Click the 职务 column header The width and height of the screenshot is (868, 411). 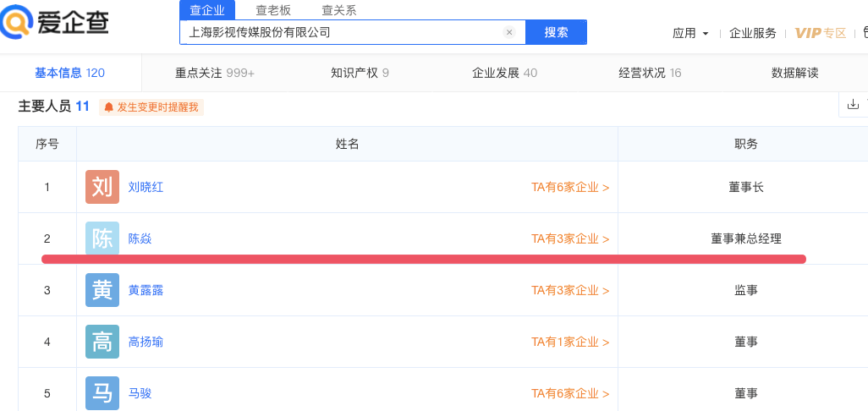click(745, 144)
